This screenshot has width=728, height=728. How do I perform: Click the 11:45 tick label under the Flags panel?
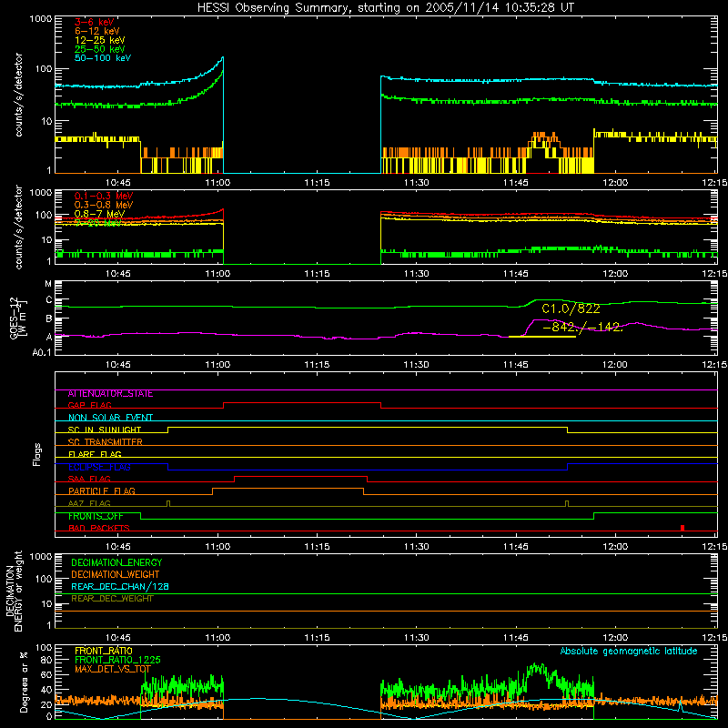[516, 546]
